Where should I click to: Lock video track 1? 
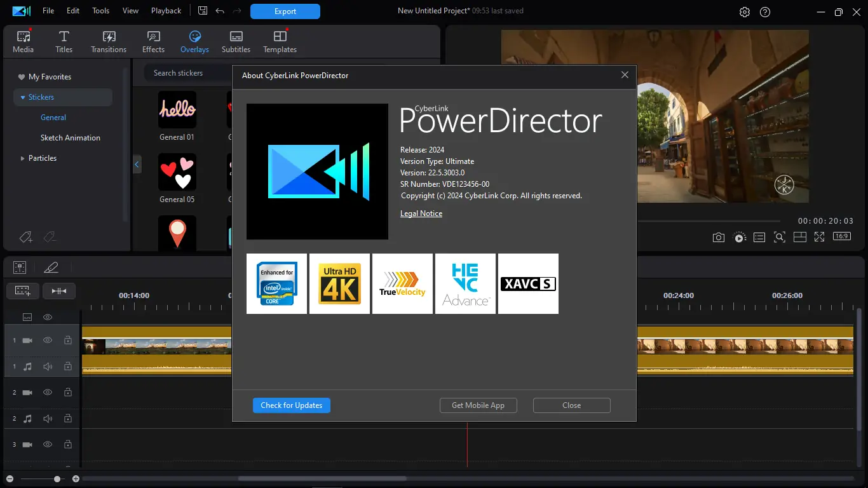pos(68,341)
